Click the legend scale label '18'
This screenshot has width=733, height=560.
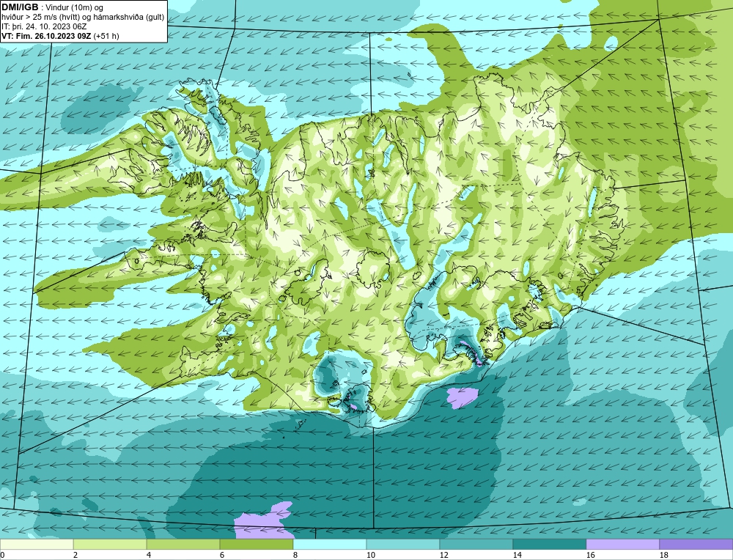[x=664, y=555]
